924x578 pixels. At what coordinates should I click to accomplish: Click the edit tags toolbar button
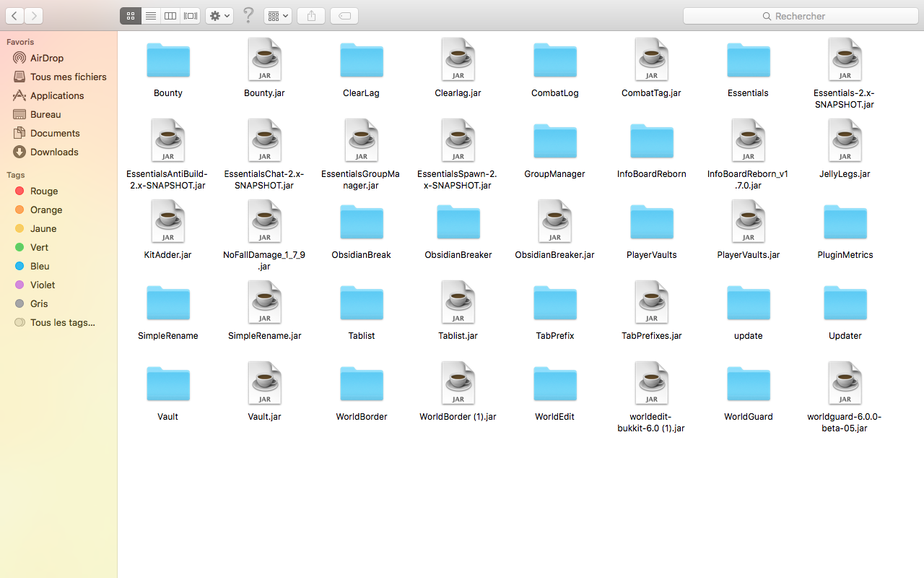point(344,15)
